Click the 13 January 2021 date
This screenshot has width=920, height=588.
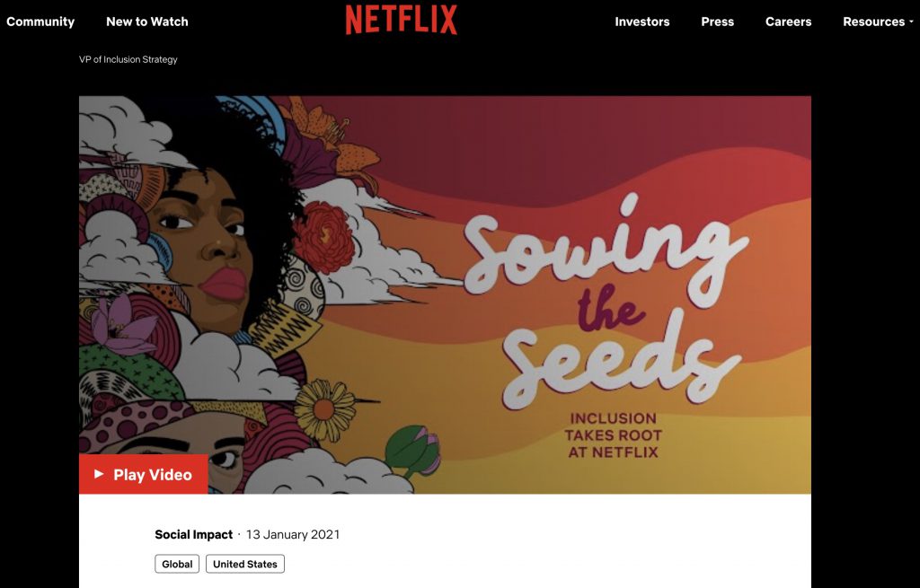pyautogui.click(x=293, y=535)
